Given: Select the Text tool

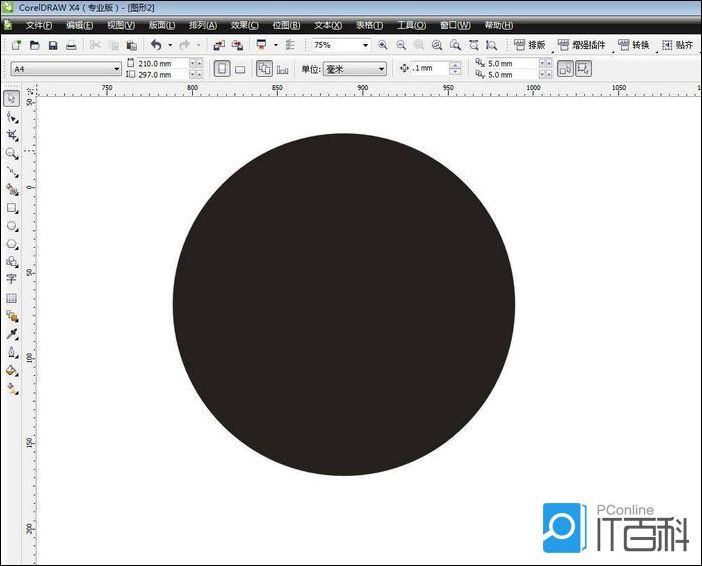Looking at the screenshot, I should point(12,280).
